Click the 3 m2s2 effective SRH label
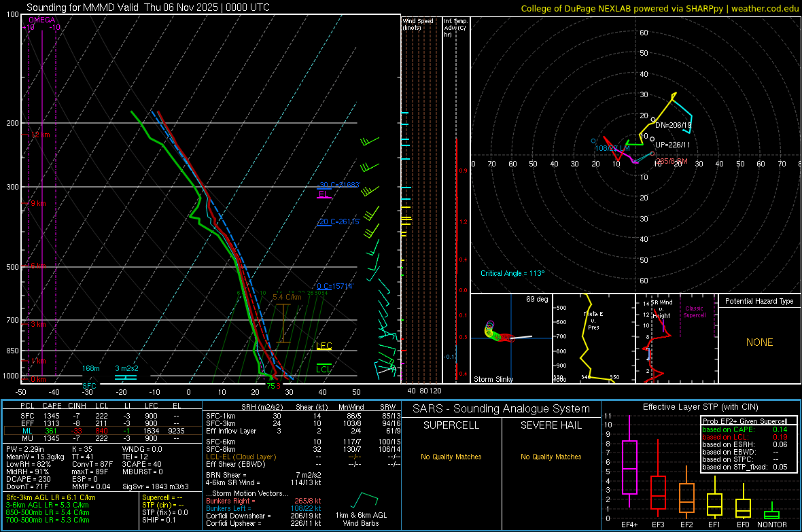The height and width of the screenshot is (532, 802). click(x=126, y=368)
